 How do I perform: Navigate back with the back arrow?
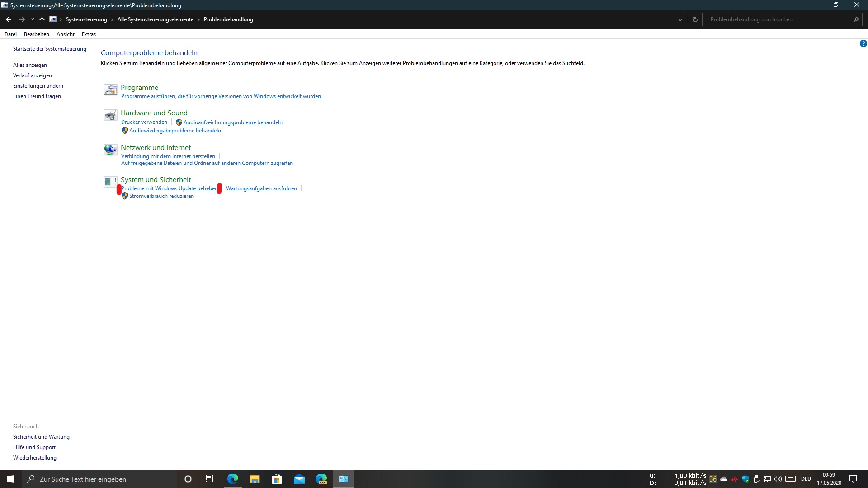coord(9,19)
